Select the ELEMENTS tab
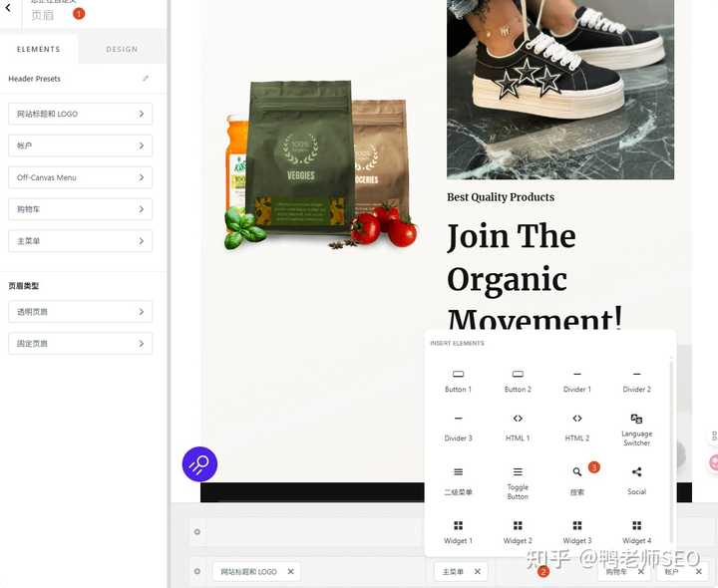This screenshot has width=718, height=588. 38,49
